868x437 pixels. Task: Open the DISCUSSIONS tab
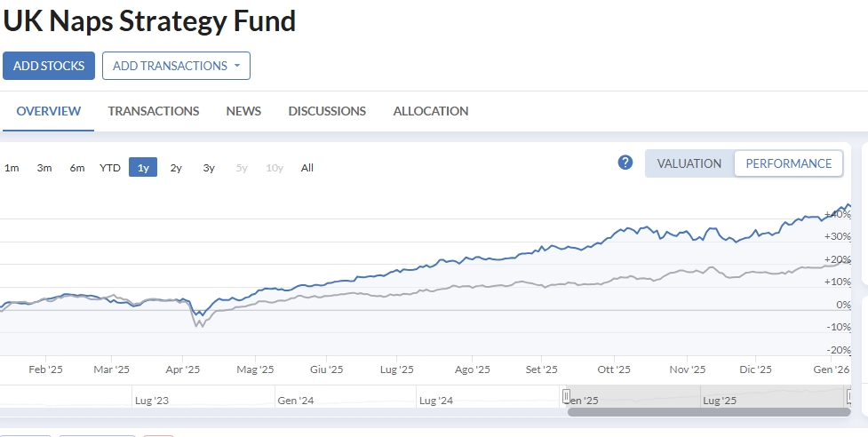[x=327, y=111]
